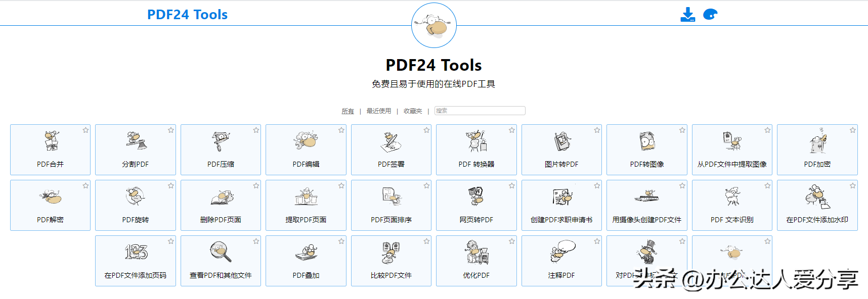Open the PDF转图像 tool icon

(x=647, y=141)
